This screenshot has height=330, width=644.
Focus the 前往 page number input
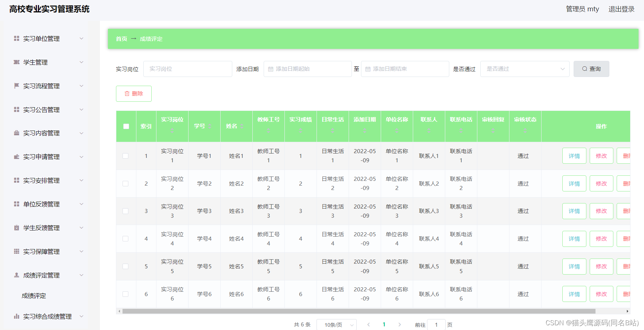[x=436, y=325]
